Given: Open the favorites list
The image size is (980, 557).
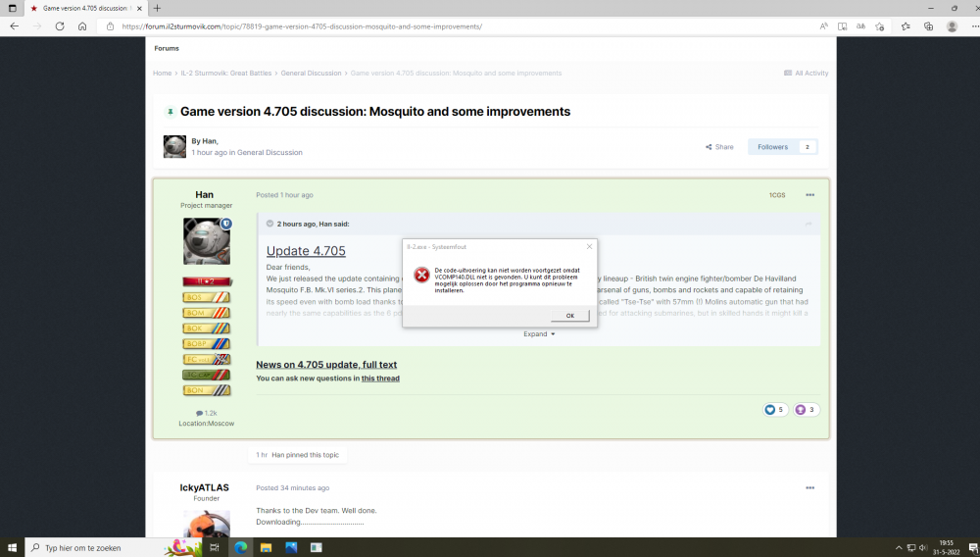Looking at the screenshot, I should 906,26.
